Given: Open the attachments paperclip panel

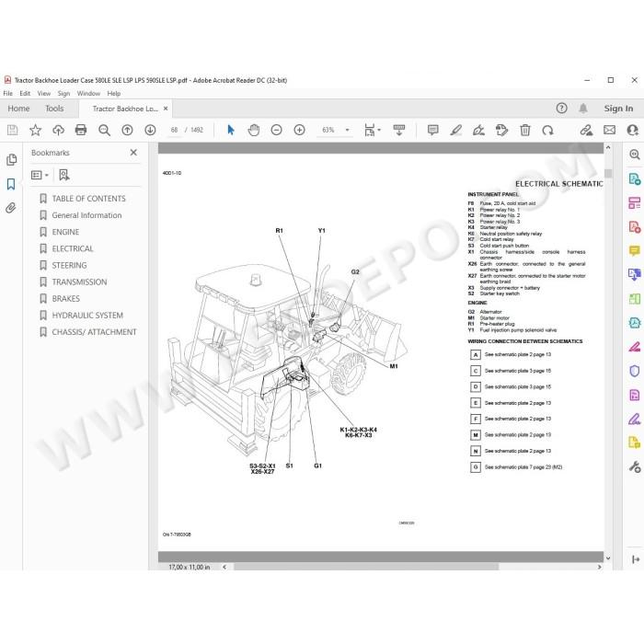Looking at the screenshot, I should 11,207.
